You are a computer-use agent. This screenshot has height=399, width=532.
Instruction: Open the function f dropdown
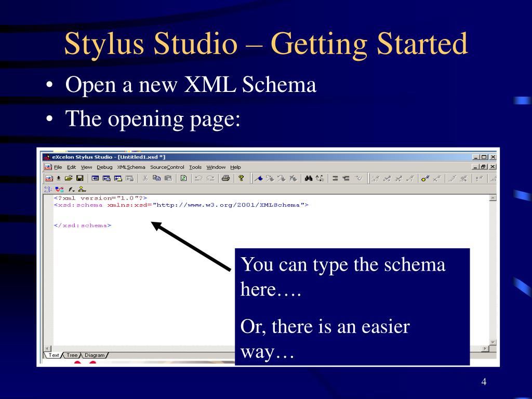71,189
